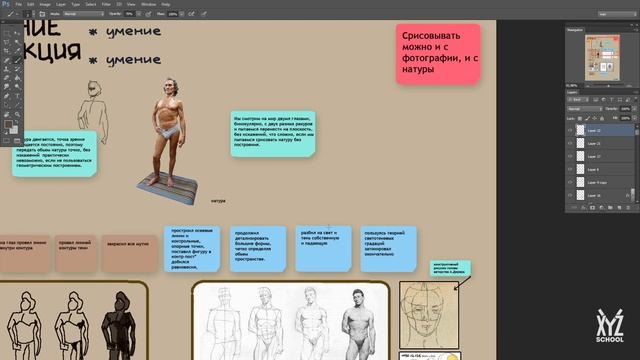
Task: Open the brush Mode dropdown in options bar
Action: [83, 14]
